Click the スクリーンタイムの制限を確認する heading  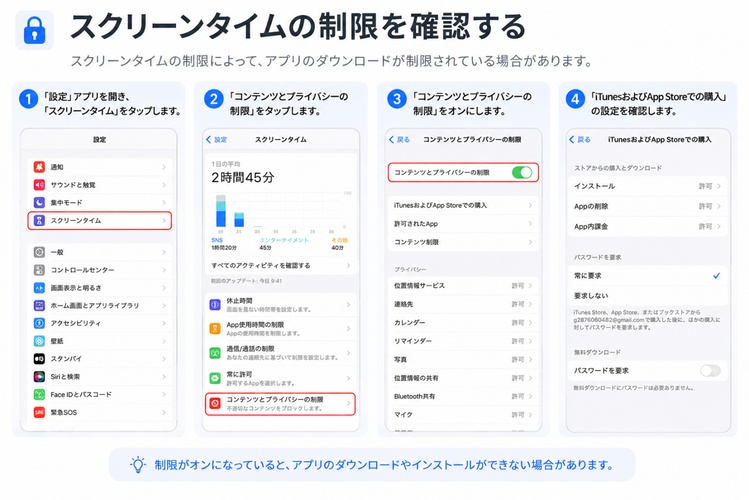point(298,26)
